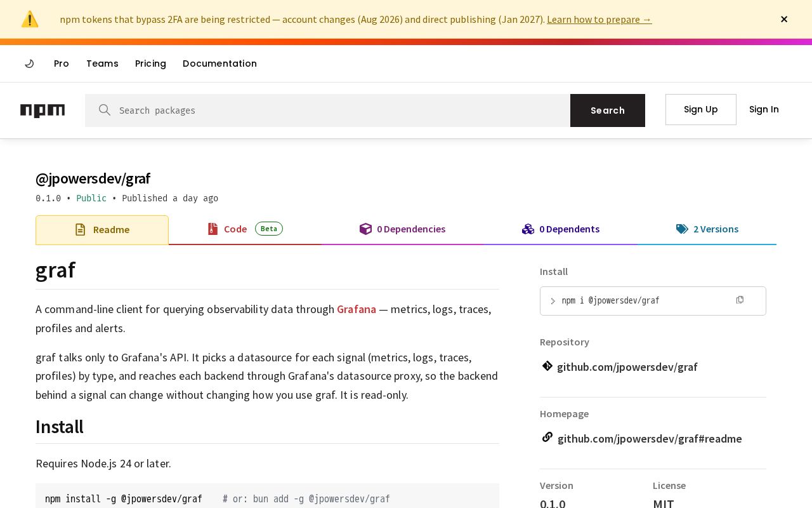The height and width of the screenshot is (508, 812).
Task: Open the Pro menu link
Action: 62,63
